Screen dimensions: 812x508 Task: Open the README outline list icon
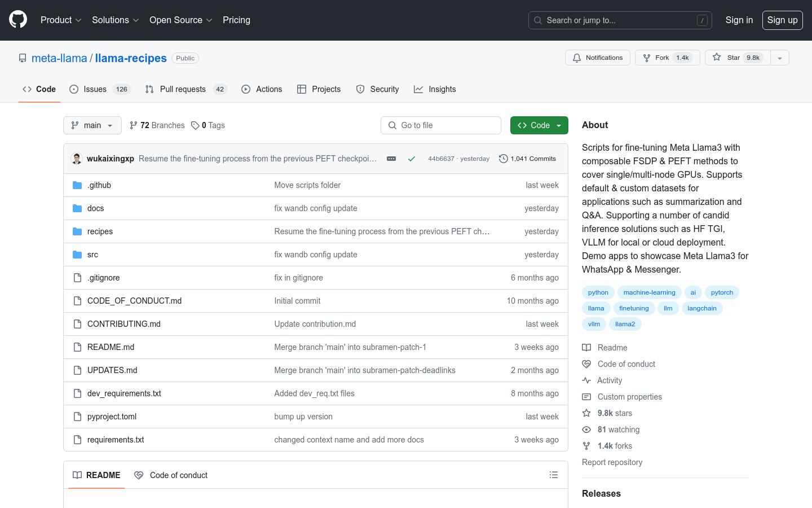554,475
